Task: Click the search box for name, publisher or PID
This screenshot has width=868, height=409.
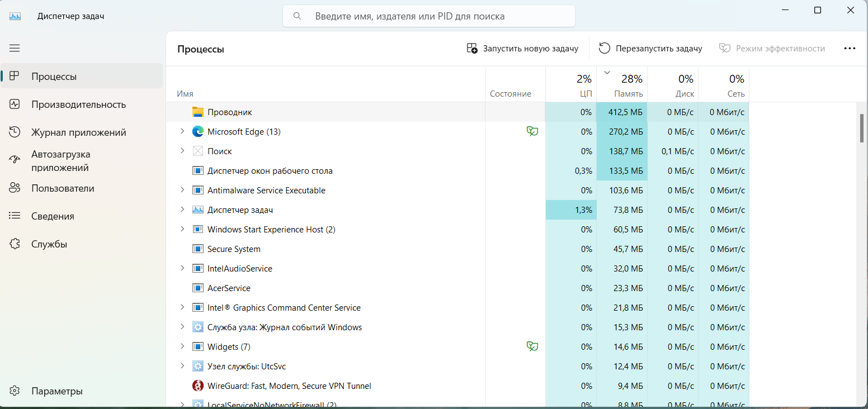Action: point(429,16)
